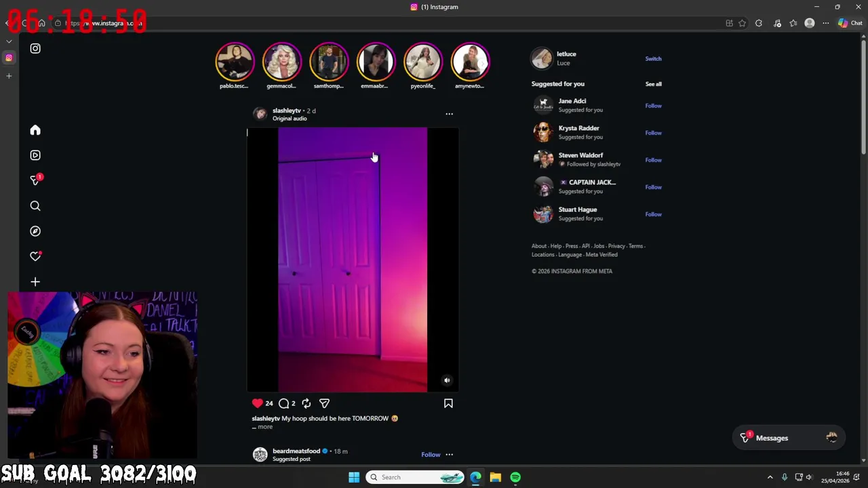Share slashleytv post via send icon
868x488 pixels.
click(324, 403)
